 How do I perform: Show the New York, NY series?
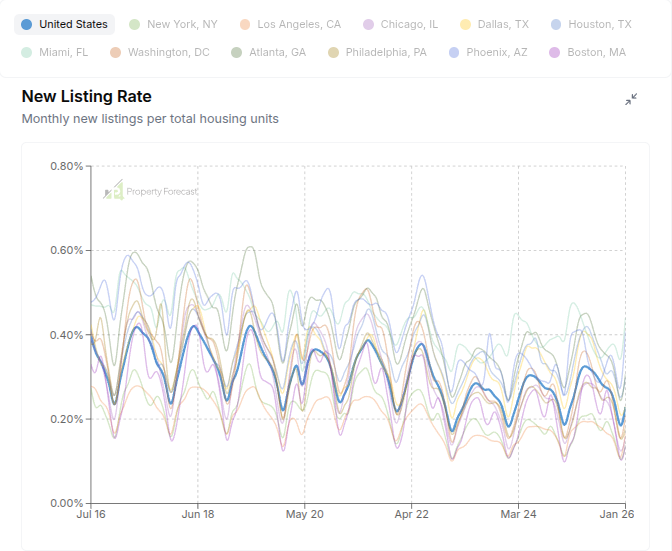(x=173, y=24)
